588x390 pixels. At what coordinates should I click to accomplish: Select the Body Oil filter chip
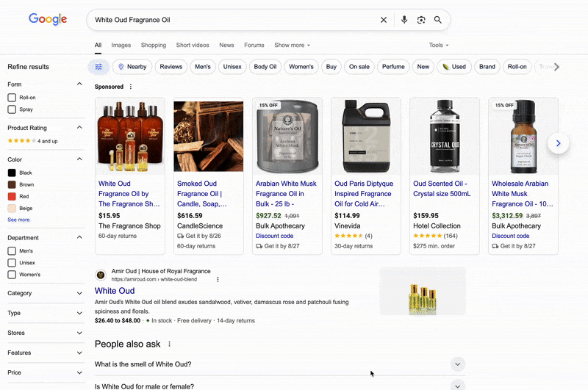[x=265, y=67]
